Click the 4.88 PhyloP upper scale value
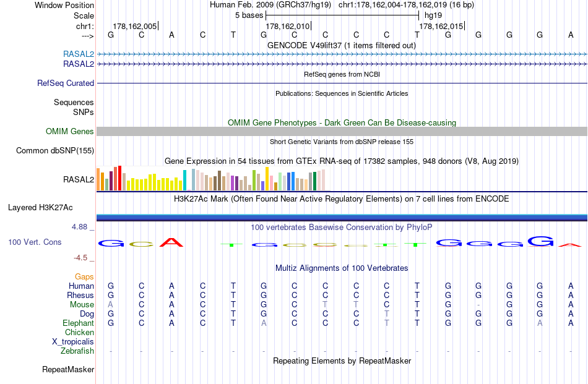588x384 pixels. pos(79,227)
